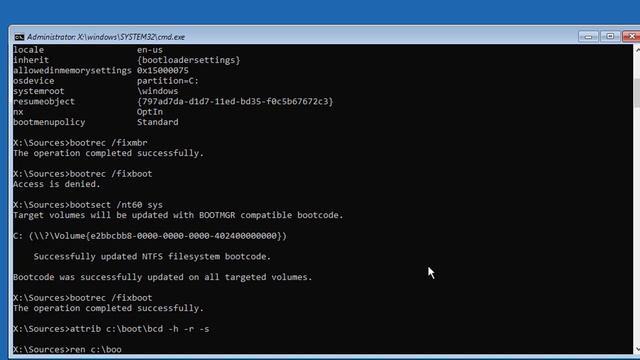Click the 'inherit' label
The width and height of the screenshot is (640, 360).
pos(31,60)
